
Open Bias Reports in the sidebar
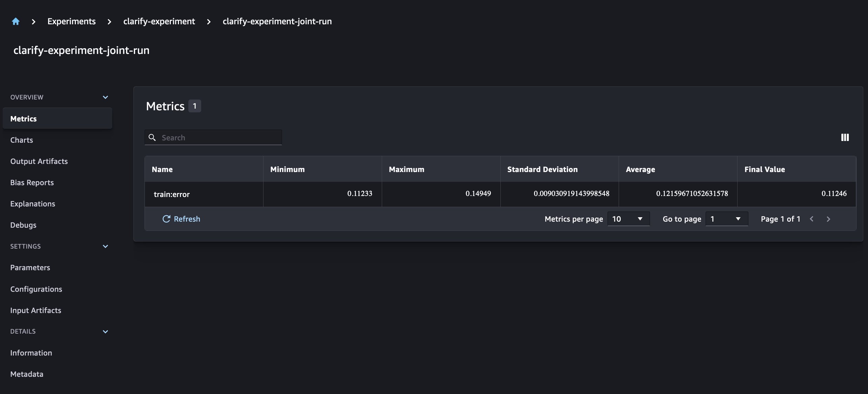(32, 182)
